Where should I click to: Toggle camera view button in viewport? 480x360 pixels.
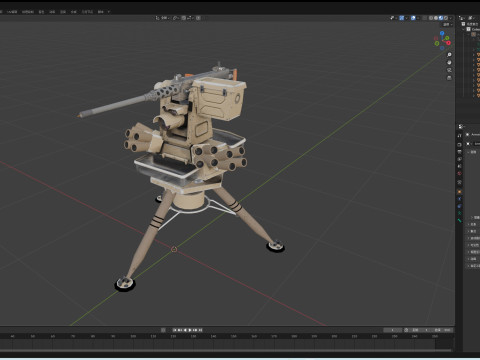tap(449, 70)
